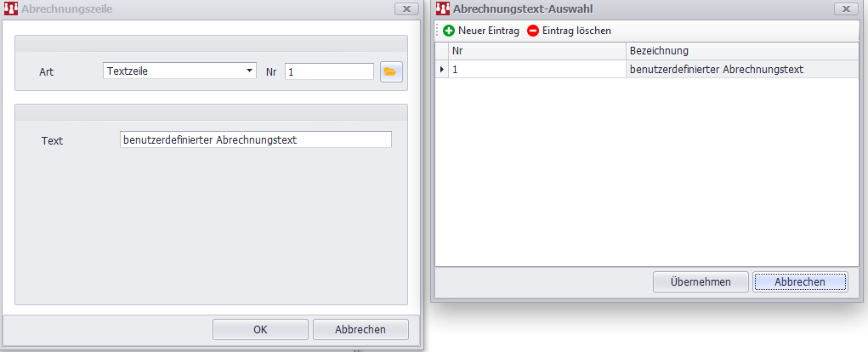
Task: Close the Abrechnungstext-Auswahl window
Action: [x=844, y=9]
